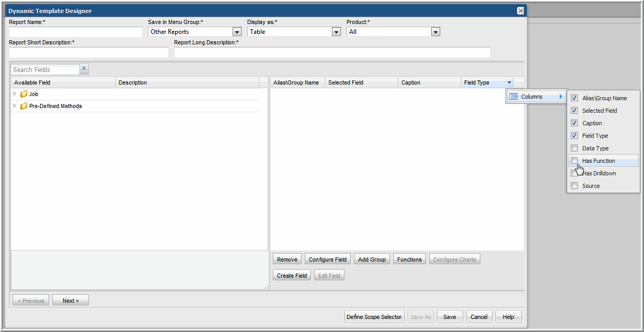The image size is (644, 332).
Task: Expand the Job tree node
Action: coord(15,94)
